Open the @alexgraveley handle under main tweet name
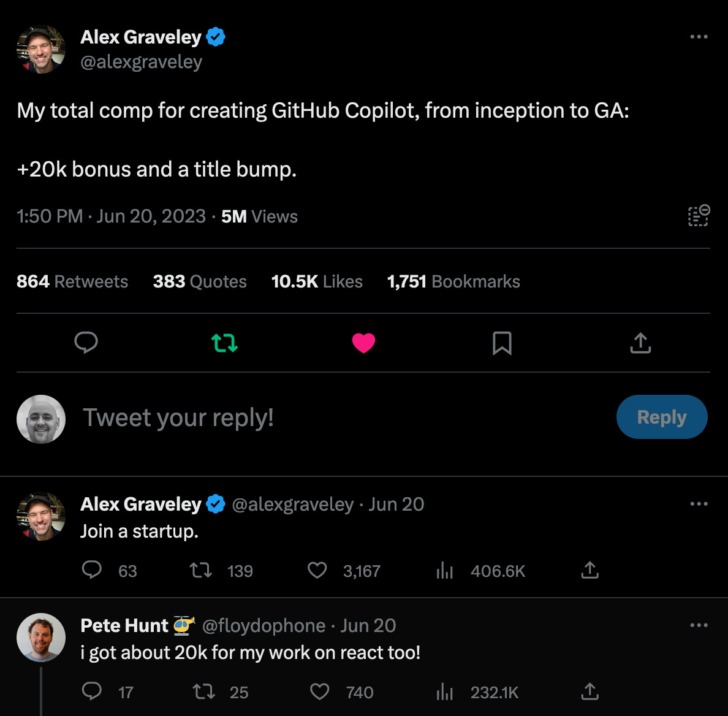Screen dimensions: 728x716 [141, 62]
